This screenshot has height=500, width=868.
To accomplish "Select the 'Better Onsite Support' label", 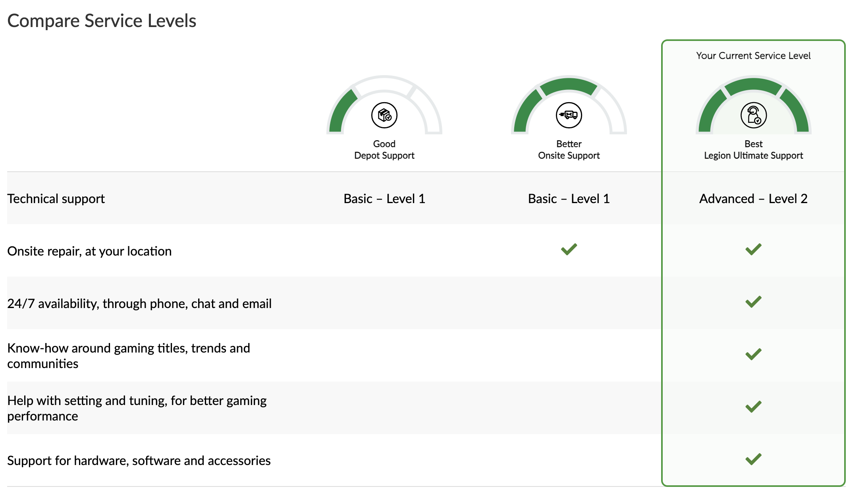I will (569, 149).
